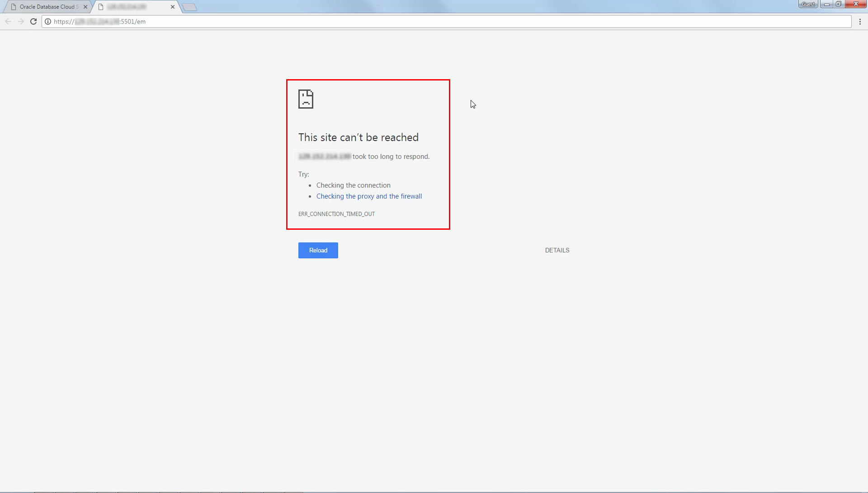
Task: Restore down the browser window
Action: click(838, 4)
